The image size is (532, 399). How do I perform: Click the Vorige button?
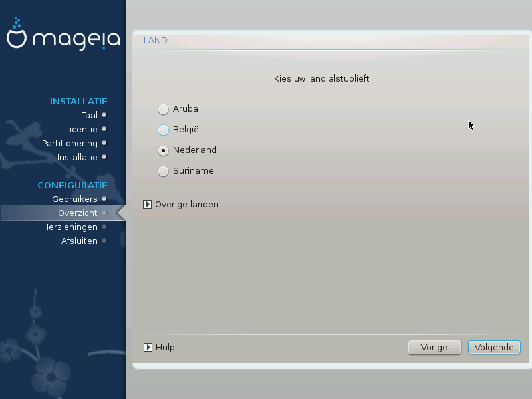[434, 348]
